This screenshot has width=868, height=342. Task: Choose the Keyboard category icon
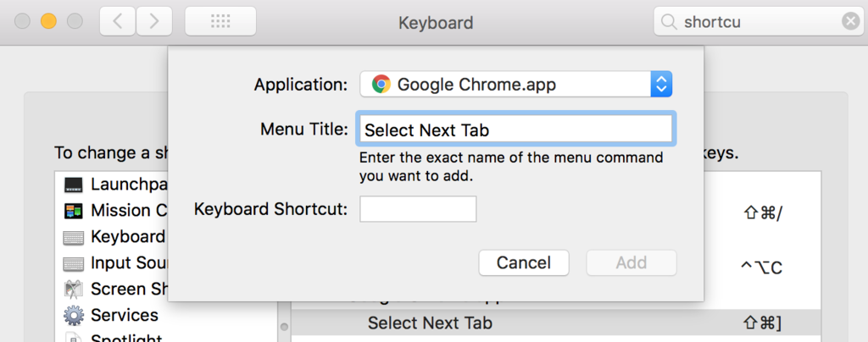point(73,237)
